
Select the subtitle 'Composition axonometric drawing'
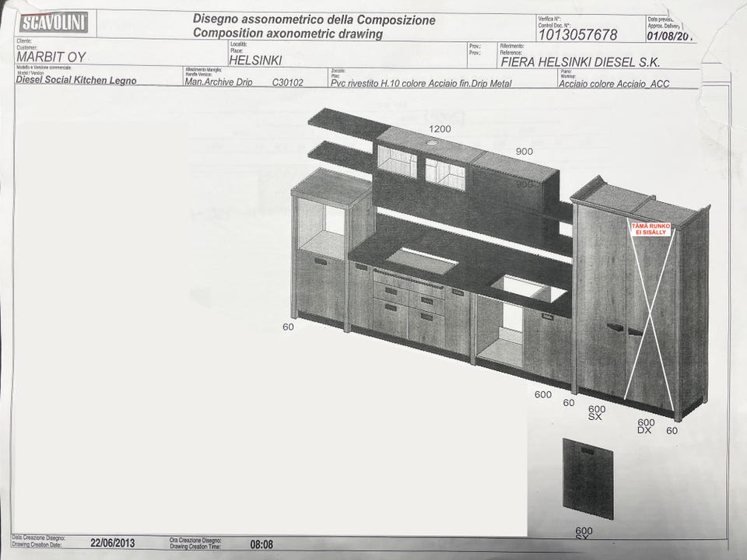pos(288,33)
